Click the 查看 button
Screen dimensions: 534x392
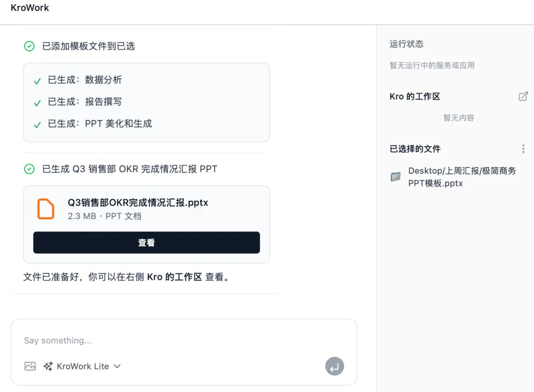click(146, 243)
